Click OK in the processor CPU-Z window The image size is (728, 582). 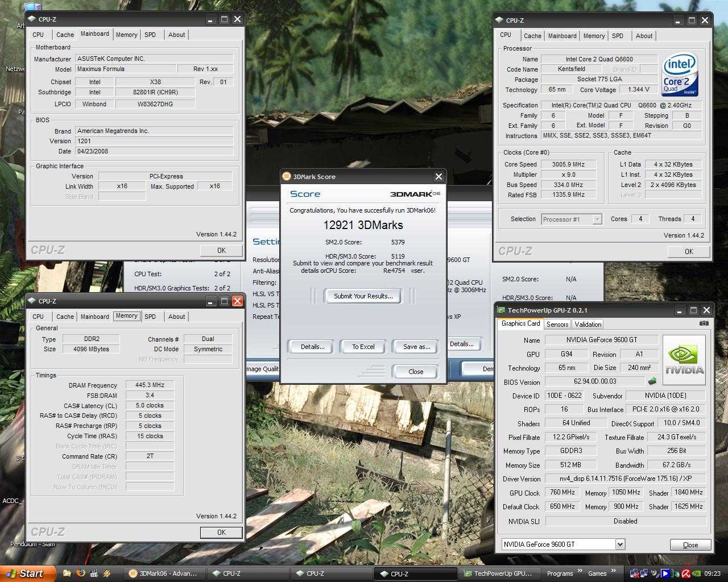click(689, 251)
